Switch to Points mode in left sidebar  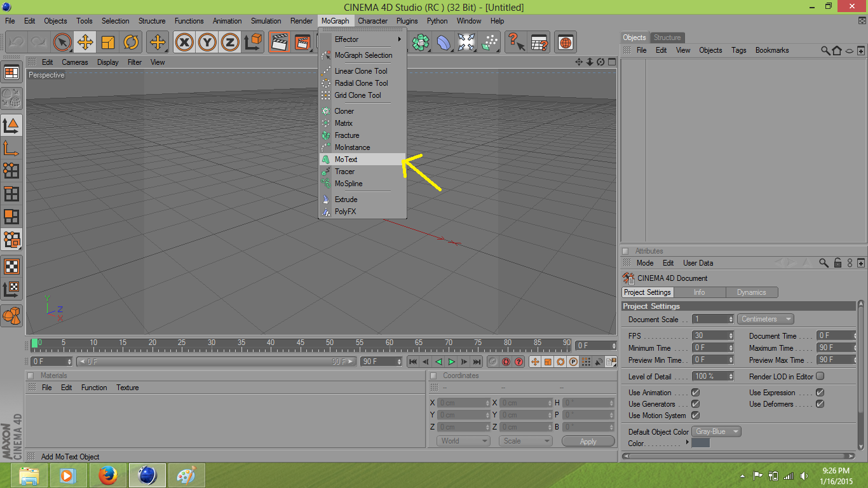coord(11,170)
